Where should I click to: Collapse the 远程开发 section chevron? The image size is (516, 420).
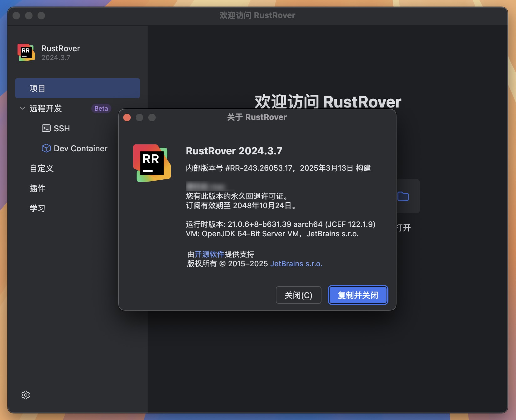pos(23,108)
